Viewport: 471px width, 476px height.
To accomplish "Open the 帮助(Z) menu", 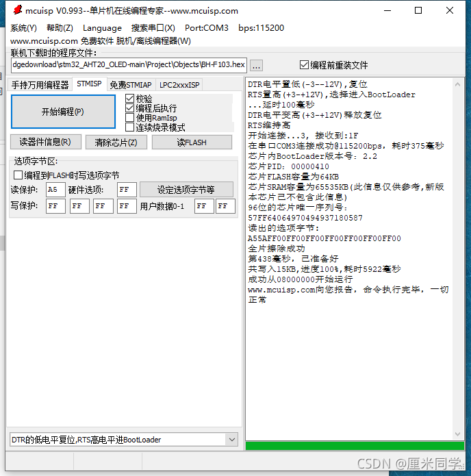I will (x=60, y=28).
